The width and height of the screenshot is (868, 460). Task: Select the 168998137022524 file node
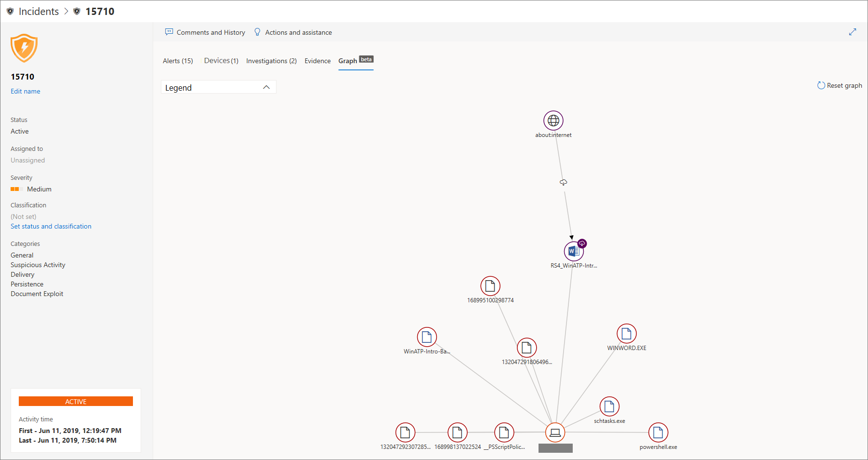point(457,433)
